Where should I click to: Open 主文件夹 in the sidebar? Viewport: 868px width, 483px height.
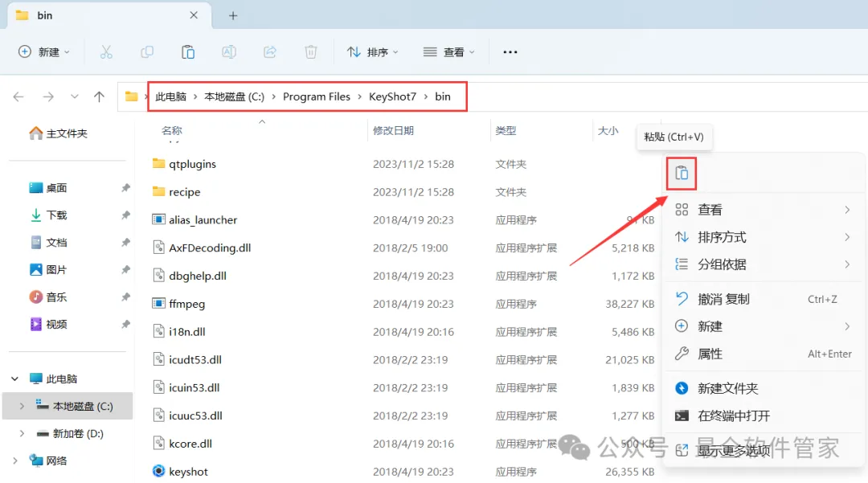[59, 133]
